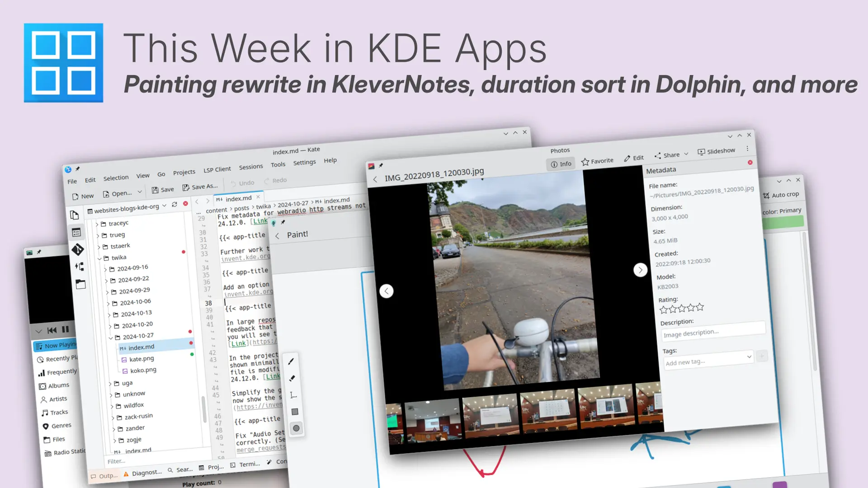Screen dimensions: 868x488
Task: Click the LSP Client menu in Kate
Action: click(217, 170)
